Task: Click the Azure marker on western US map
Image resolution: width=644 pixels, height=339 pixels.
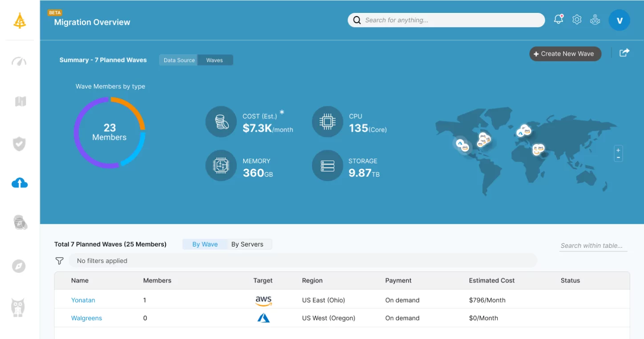Action: 460,143
